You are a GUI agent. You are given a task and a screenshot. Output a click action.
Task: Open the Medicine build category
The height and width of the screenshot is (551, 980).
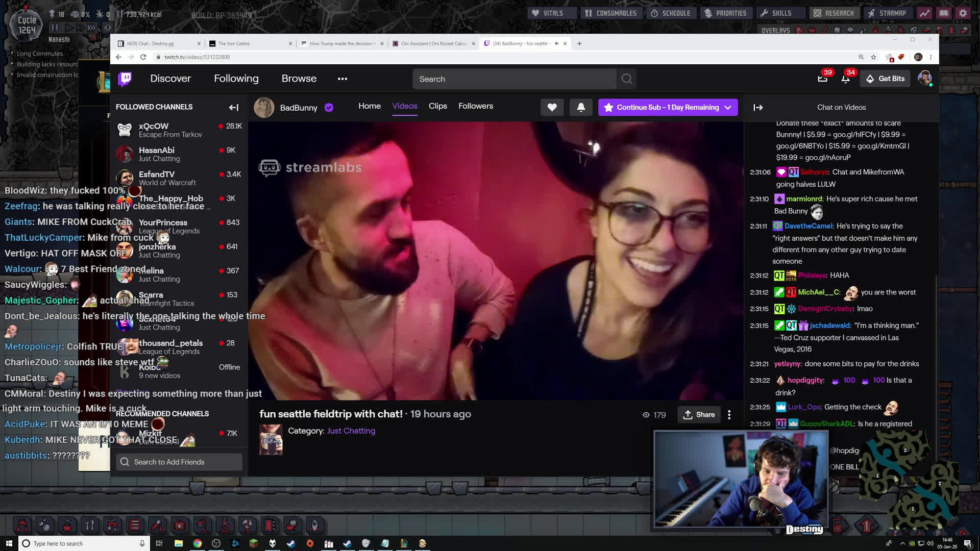coord(179,525)
